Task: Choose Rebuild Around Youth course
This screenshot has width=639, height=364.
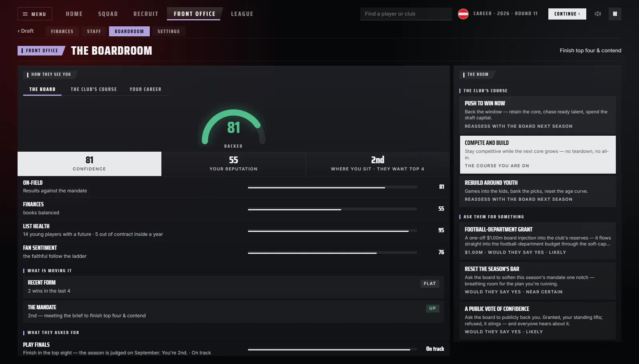Action: (x=538, y=191)
